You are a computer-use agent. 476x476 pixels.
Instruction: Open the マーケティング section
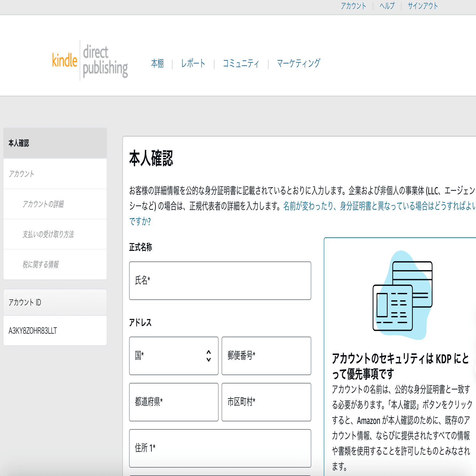click(298, 63)
